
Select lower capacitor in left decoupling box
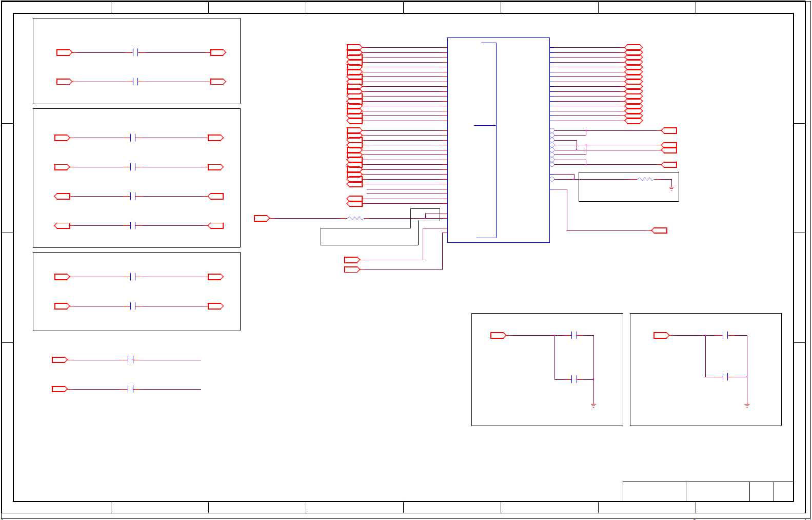[x=575, y=379]
